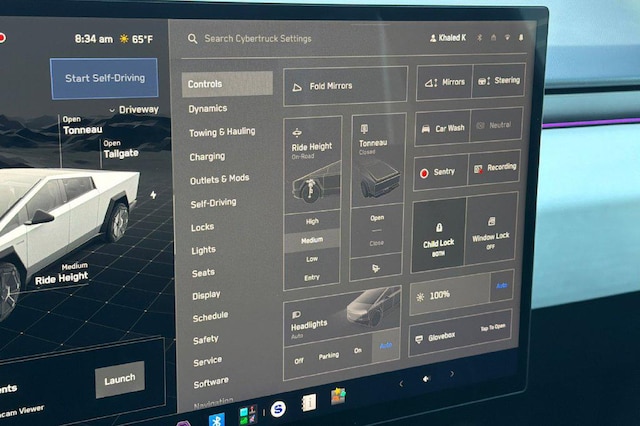The image size is (640, 426).
Task: Tap the Recording camera icon
Action: [x=478, y=169]
